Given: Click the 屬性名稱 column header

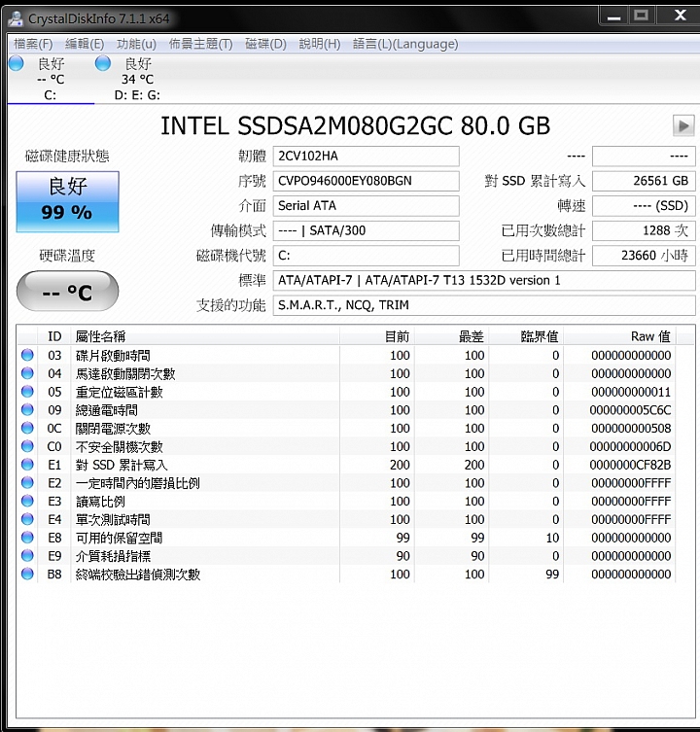Looking at the screenshot, I should pyautogui.click(x=205, y=336).
